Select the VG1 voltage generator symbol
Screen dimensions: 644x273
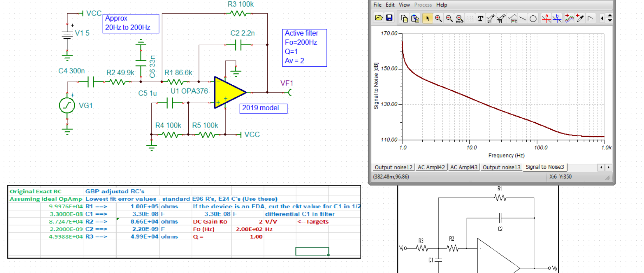pyautogui.click(x=67, y=105)
